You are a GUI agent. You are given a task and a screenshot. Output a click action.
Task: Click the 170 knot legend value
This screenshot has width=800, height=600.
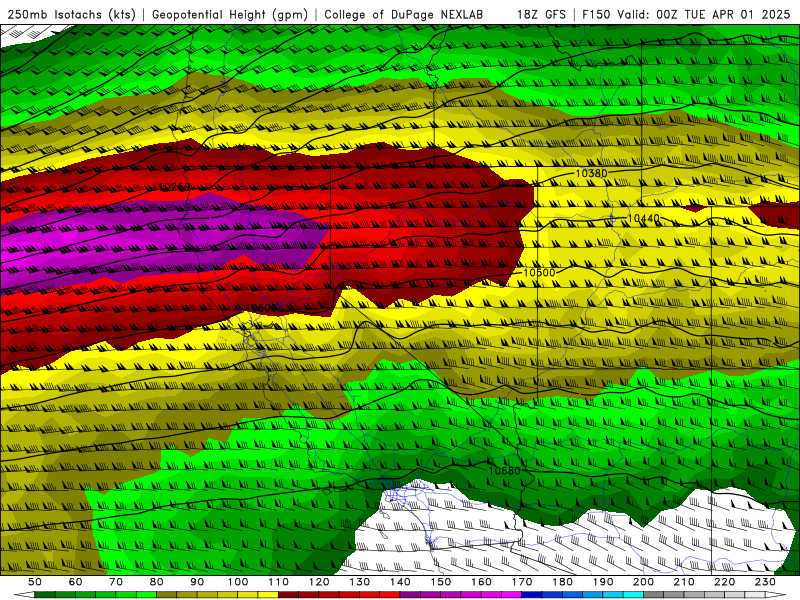(522, 582)
